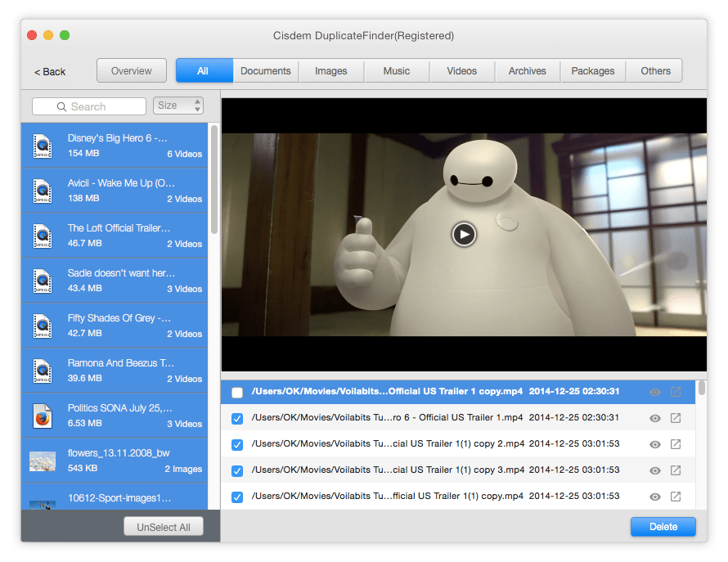Uncheck the Official US Trailer 1.mp4 checkbox

(237, 418)
